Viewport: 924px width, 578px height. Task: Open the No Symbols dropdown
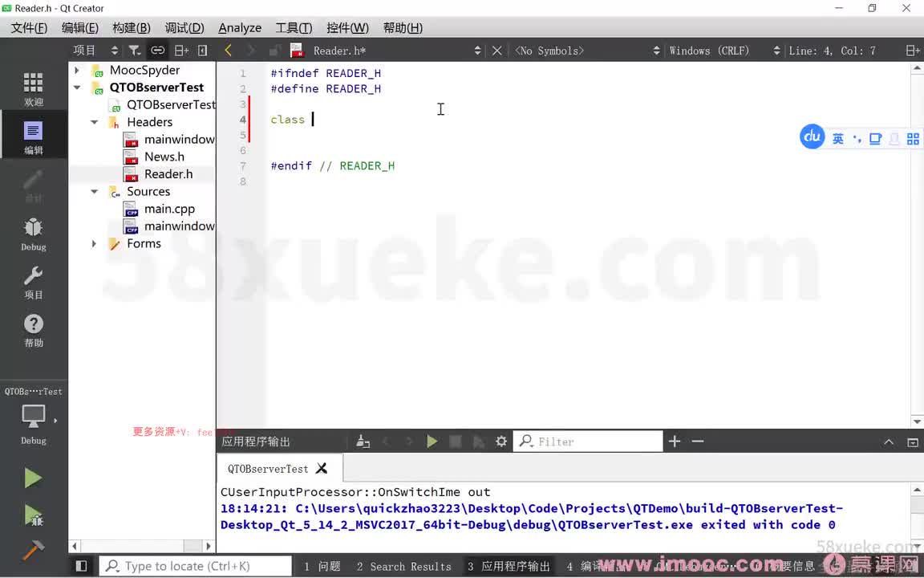(587, 51)
